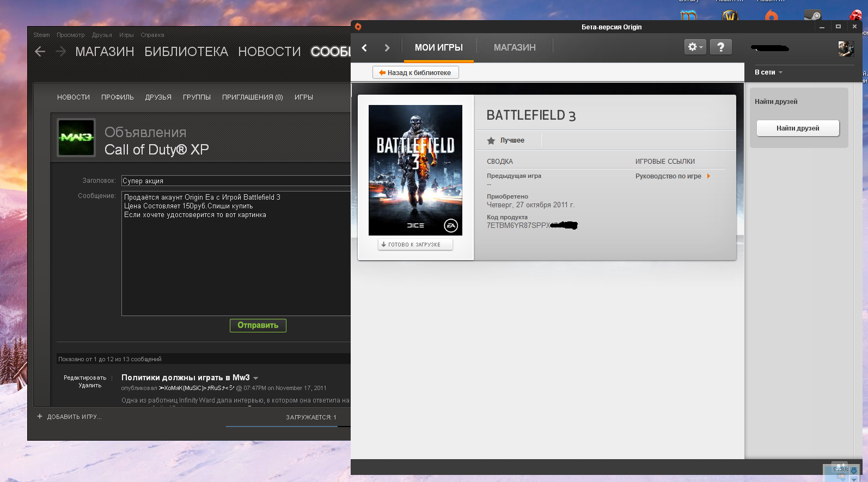Open announcement Политики должны играть в Mw3

186,378
